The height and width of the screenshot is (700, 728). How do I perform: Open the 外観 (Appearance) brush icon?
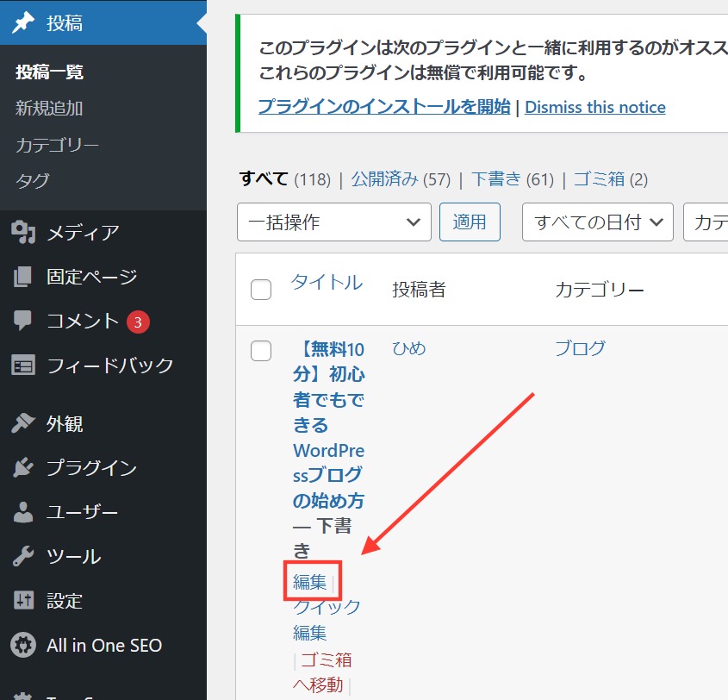point(21,423)
